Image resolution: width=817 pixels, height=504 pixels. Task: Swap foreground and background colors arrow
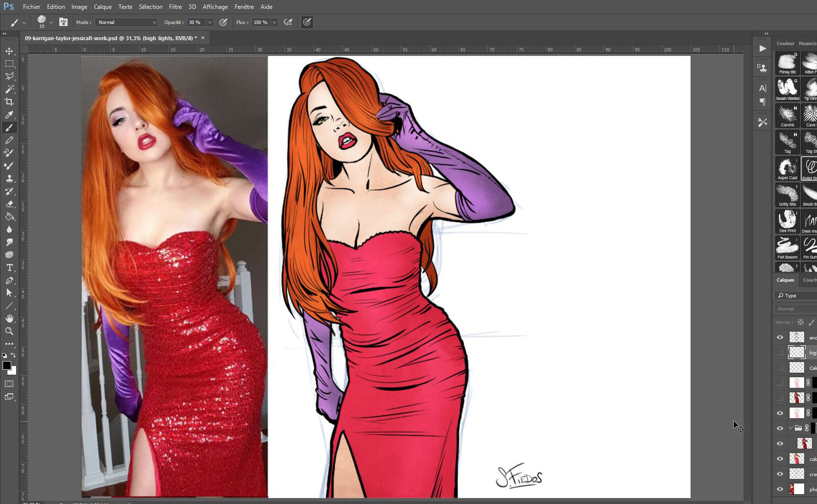[x=13, y=355]
